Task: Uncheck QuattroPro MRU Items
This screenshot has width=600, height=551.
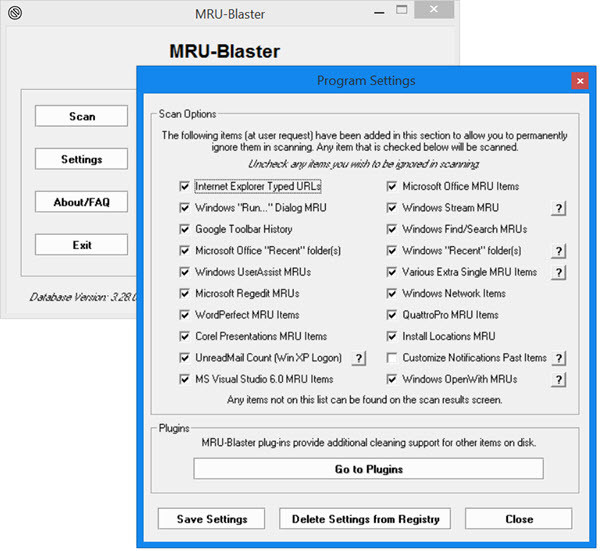Action: click(x=391, y=315)
